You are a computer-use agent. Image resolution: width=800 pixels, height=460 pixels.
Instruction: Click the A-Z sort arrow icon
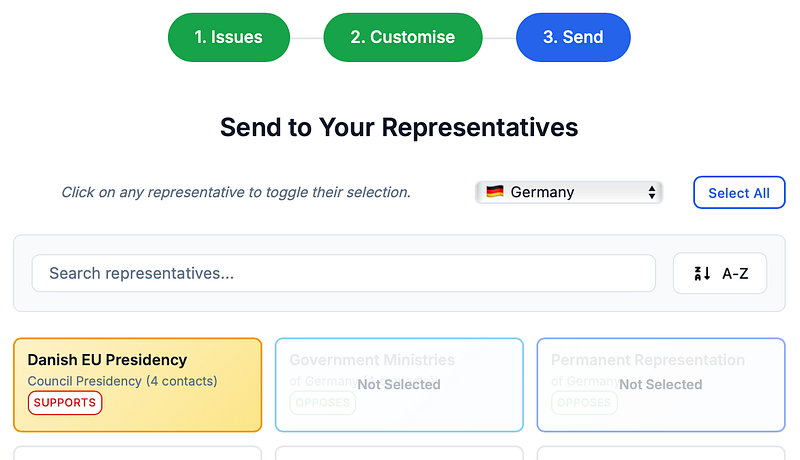tap(702, 273)
